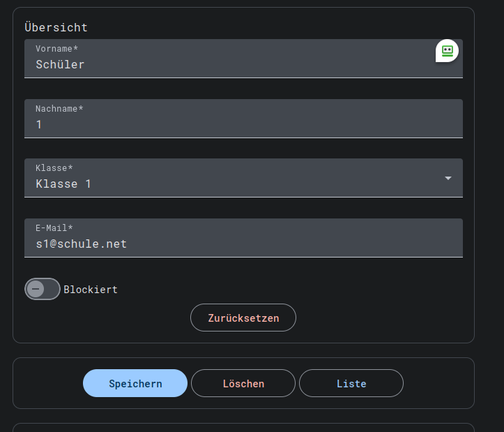
Task: Click the Blockiert label text
Action: click(91, 290)
